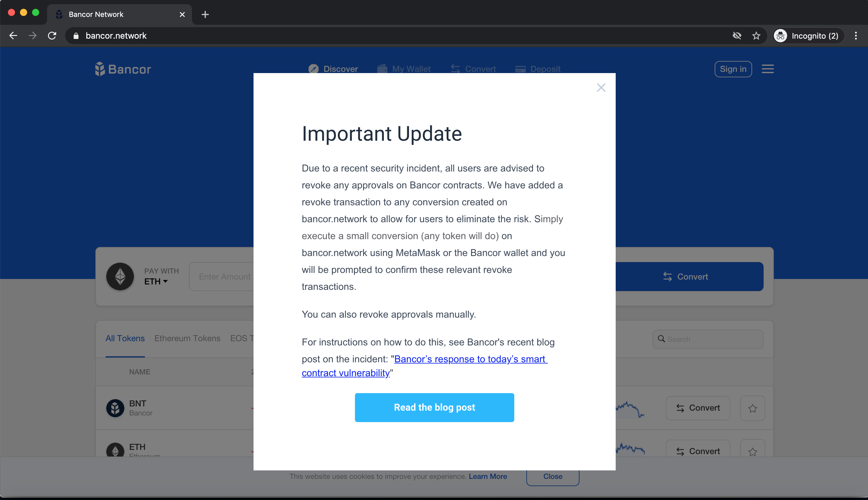Open a new browser tab

(x=205, y=14)
